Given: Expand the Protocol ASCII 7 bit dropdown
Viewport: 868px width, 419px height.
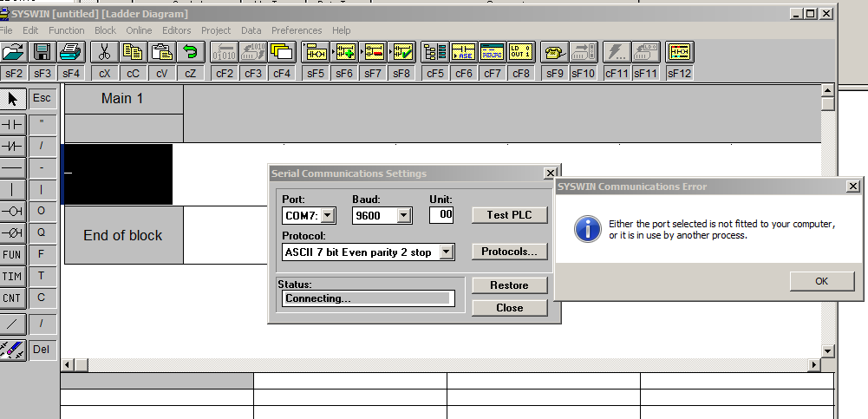Looking at the screenshot, I should pos(447,252).
